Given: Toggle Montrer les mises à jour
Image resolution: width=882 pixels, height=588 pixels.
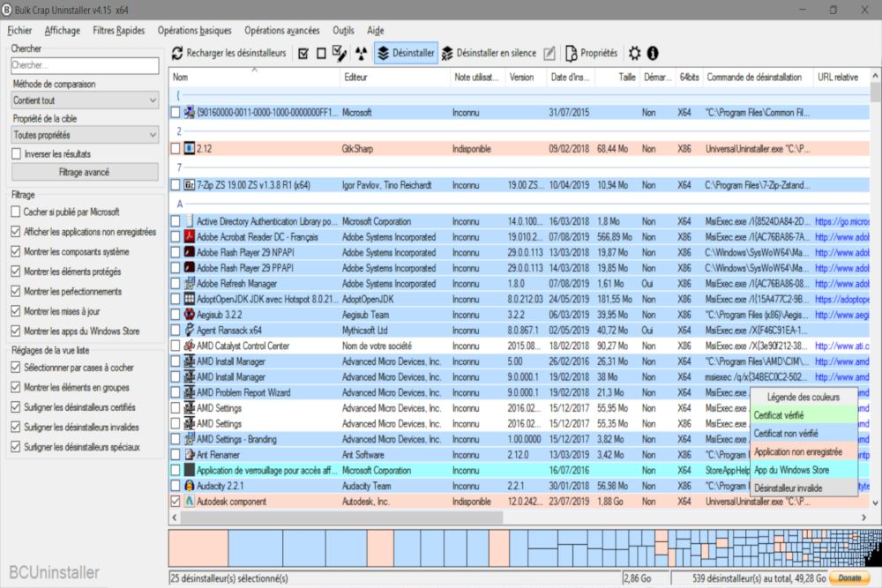Looking at the screenshot, I should (x=16, y=311).
